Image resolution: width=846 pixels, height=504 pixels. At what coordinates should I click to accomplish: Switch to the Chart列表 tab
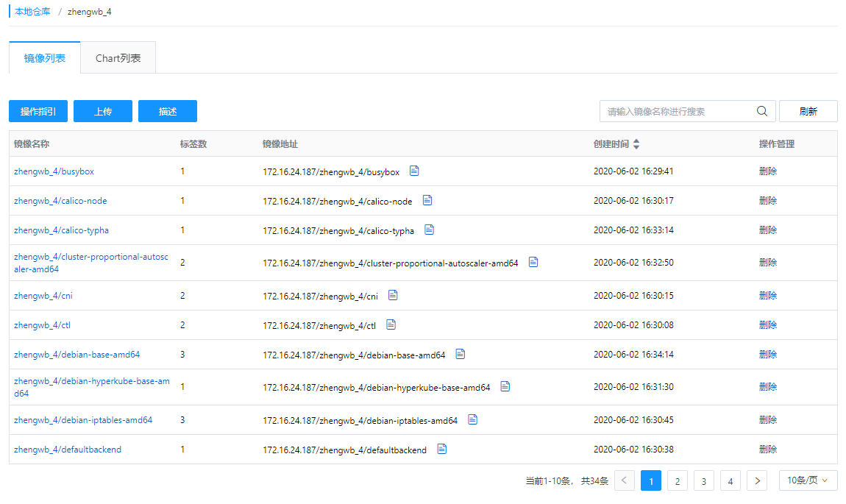[x=117, y=57]
